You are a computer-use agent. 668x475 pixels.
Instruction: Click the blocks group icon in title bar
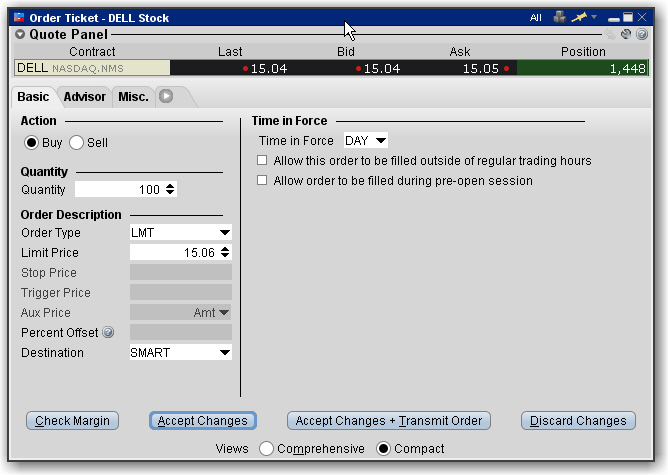[558, 17]
